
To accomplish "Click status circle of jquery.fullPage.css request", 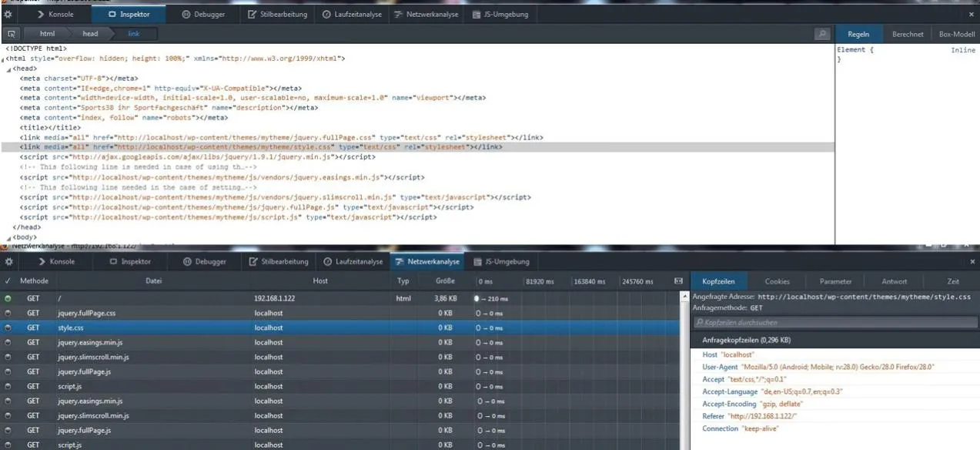I will (x=8, y=314).
